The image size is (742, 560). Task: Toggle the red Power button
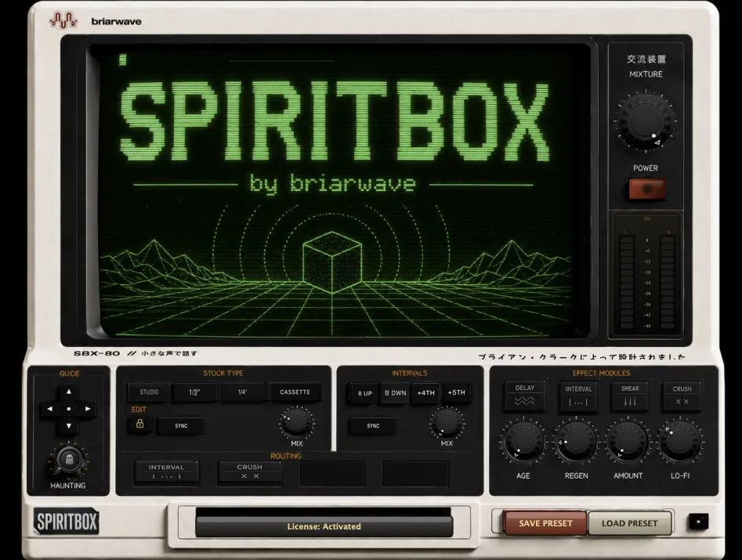[646, 189]
